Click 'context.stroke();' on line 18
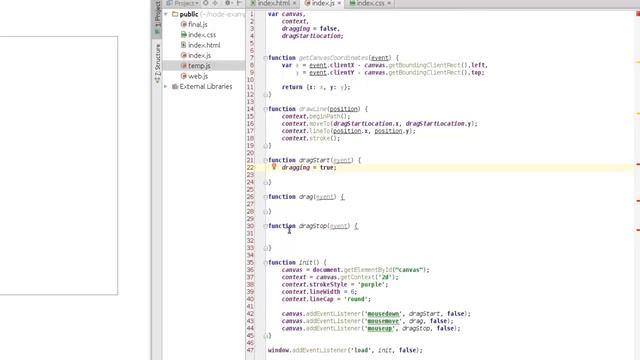640x360 pixels. coord(310,138)
